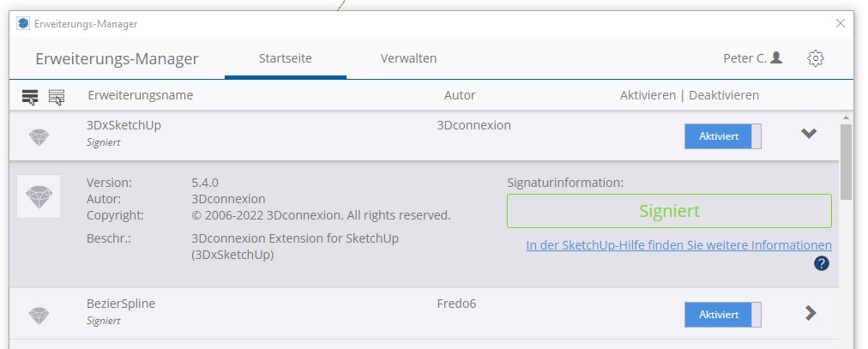The image size is (868, 349).
Task: Click the BezierSpline row gem icon
Action: 39,315
